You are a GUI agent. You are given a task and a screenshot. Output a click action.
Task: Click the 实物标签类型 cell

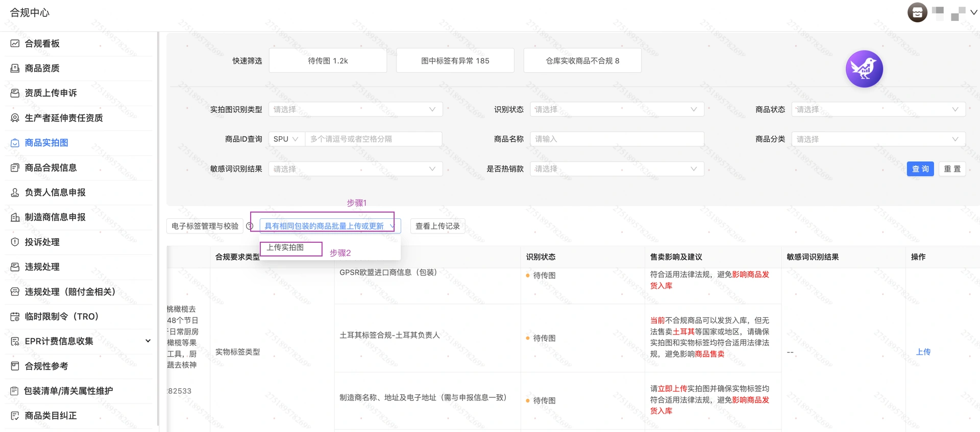point(237,352)
